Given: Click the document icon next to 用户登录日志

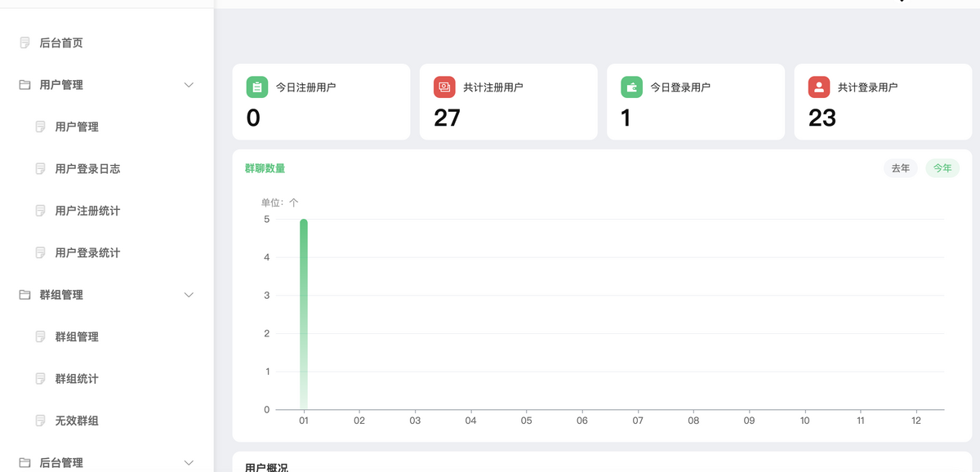Looking at the screenshot, I should coord(40,168).
